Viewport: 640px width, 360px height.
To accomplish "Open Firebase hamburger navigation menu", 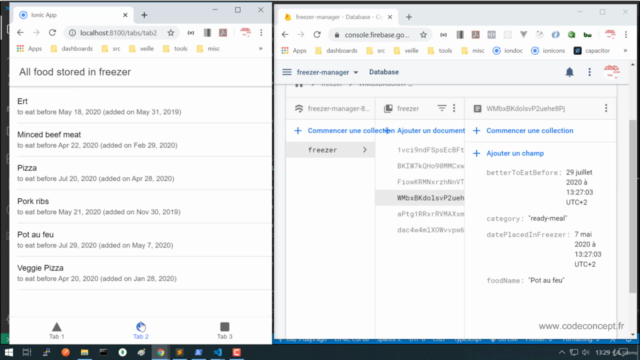I will [287, 72].
